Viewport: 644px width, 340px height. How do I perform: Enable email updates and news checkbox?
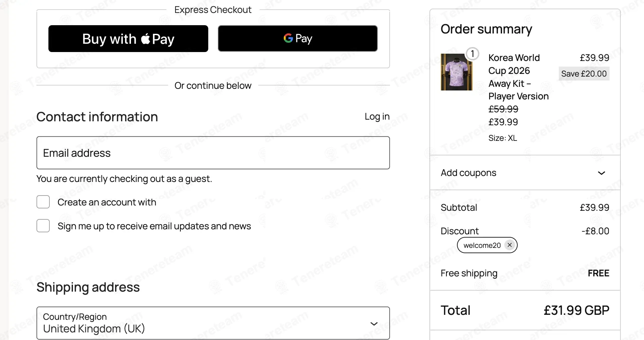pyautogui.click(x=43, y=226)
